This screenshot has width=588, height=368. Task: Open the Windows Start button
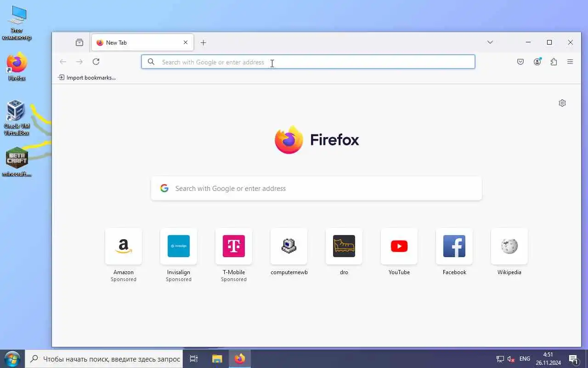12,359
